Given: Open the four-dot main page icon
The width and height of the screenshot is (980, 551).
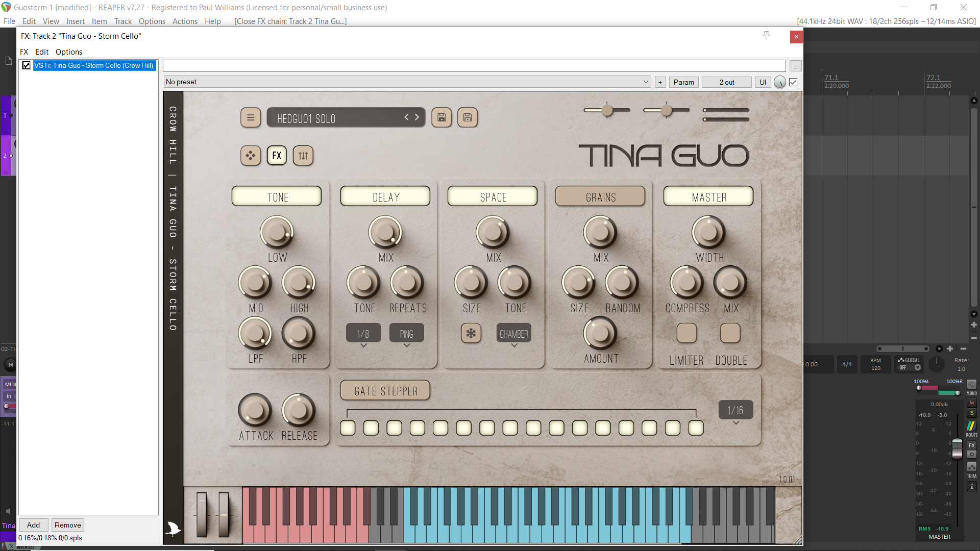Looking at the screenshot, I should click(250, 156).
